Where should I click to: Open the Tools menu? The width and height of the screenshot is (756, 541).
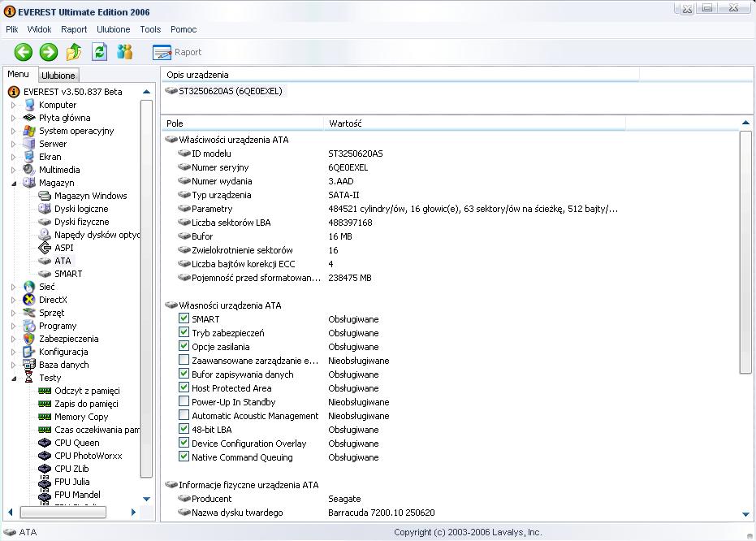(x=150, y=29)
